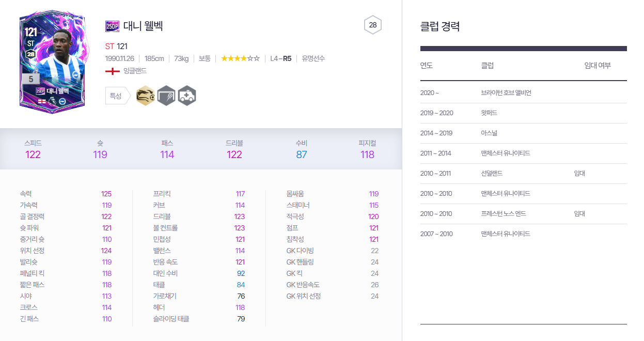Viewport: 644px width, 341px height.
Task: Click the GK 다이빙 value 22
Action: [x=374, y=251]
